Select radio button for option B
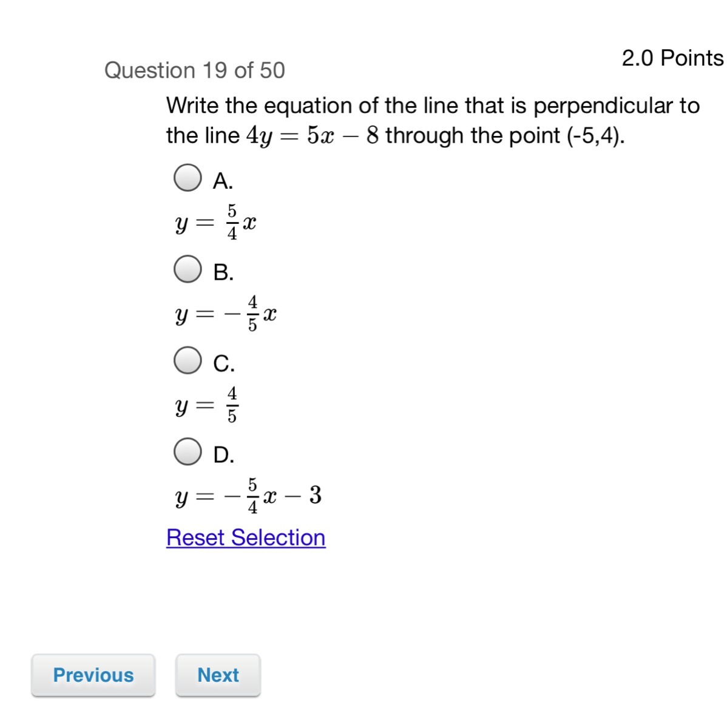 tap(188, 269)
